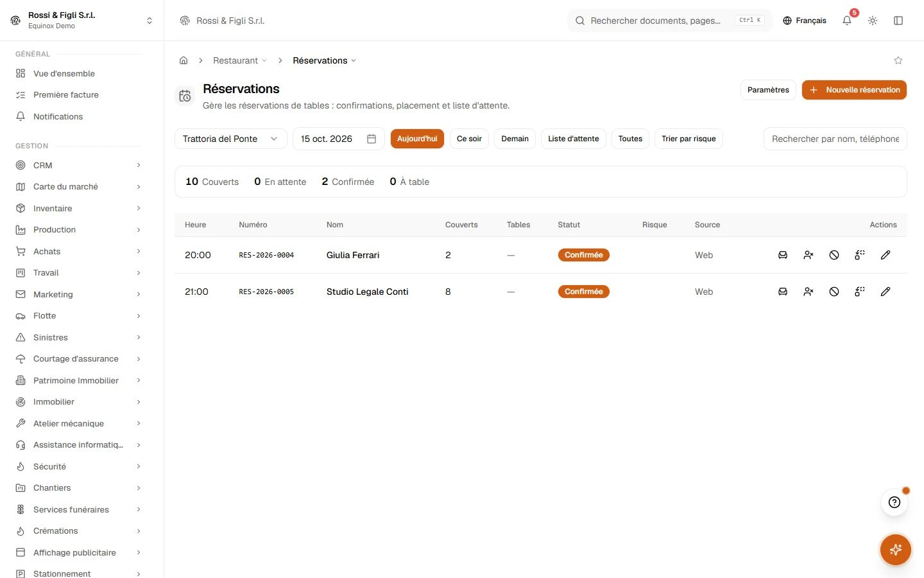Edit Giulia Ferrari reservation with pencil icon
Image resolution: width=924 pixels, height=578 pixels.
coord(886,255)
